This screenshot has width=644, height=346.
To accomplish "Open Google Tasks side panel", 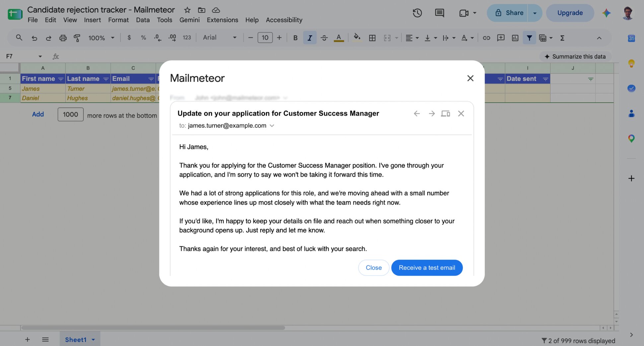I will point(631,88).
